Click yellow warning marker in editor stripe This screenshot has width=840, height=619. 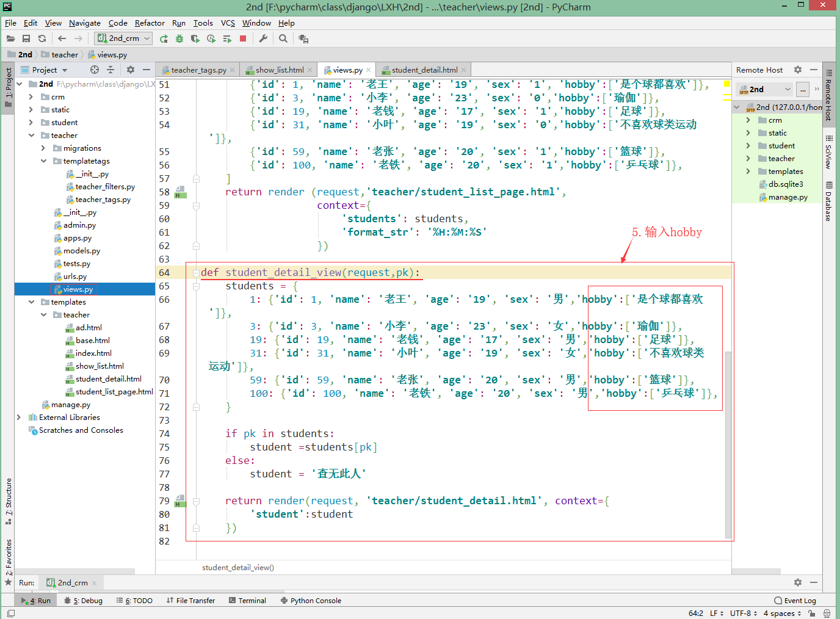727,83
